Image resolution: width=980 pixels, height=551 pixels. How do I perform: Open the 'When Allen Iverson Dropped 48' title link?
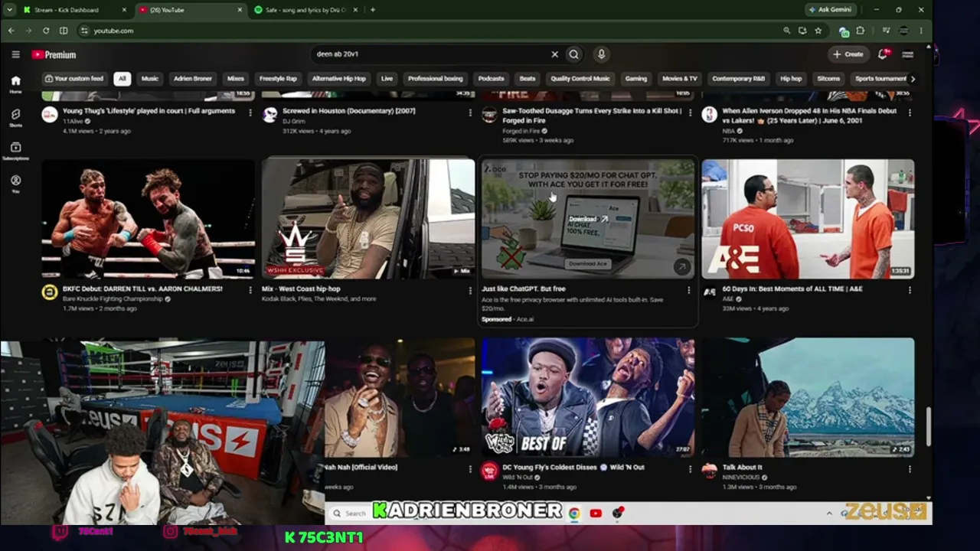(x=809, y=116)
